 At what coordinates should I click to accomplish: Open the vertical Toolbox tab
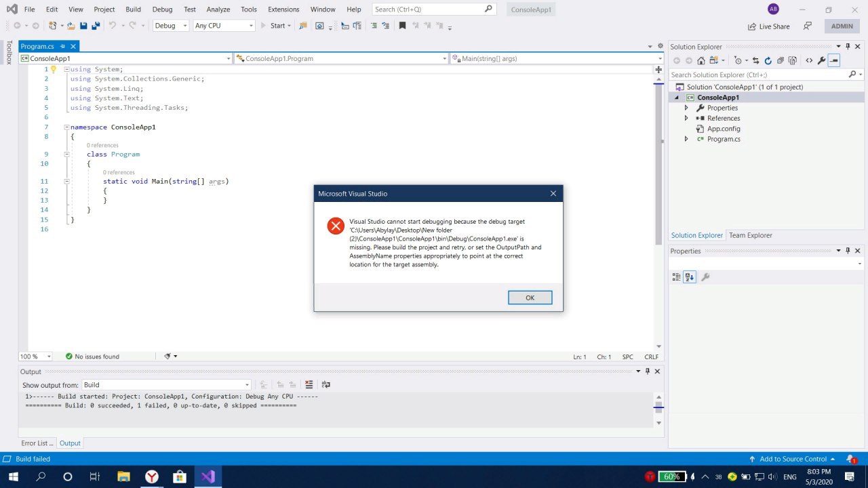point(9,53)
